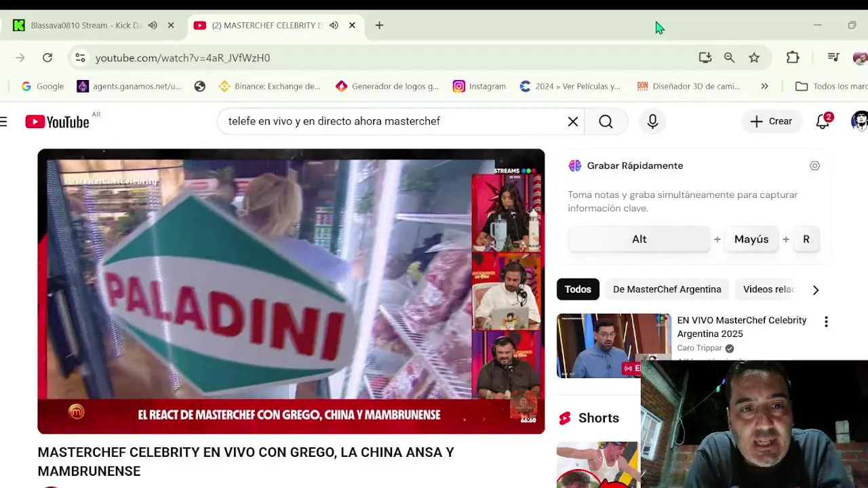Go forward in browser history
868x488 pixels.
tap(20, 58)
